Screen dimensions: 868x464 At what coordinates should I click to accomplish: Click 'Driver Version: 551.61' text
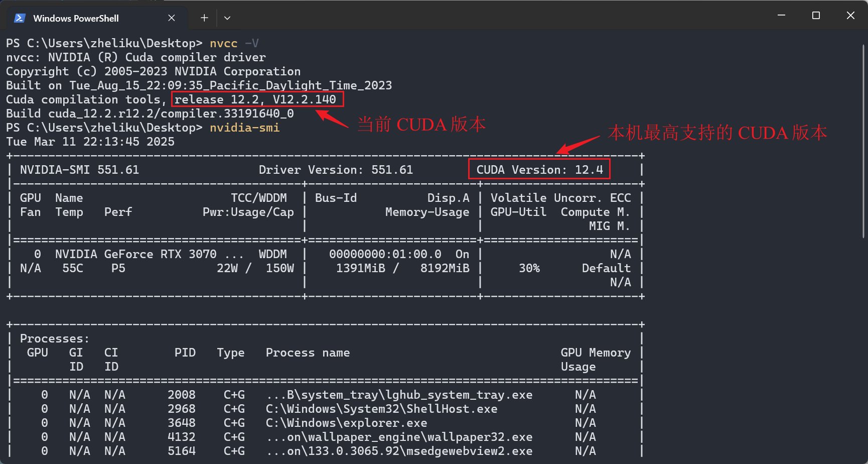click(336, 170)
